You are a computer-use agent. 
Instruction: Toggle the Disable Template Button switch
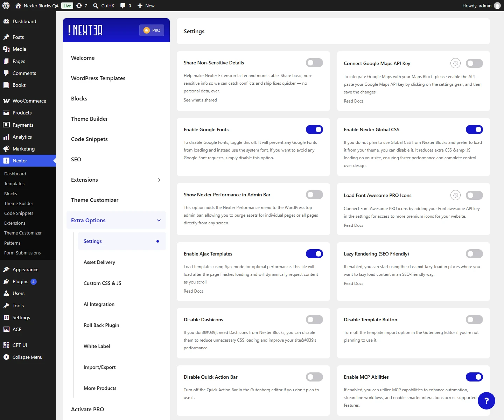pyautogui.click(x=474, y=320)
